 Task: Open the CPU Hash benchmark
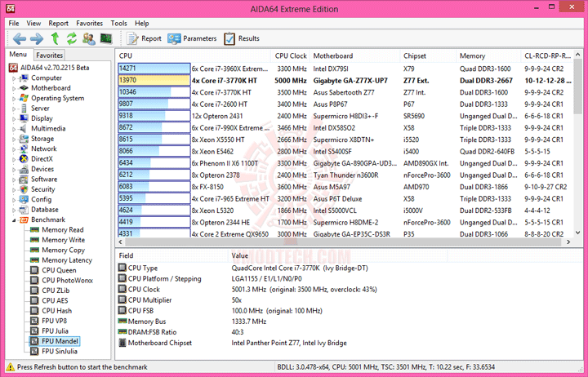pos(51,311)
